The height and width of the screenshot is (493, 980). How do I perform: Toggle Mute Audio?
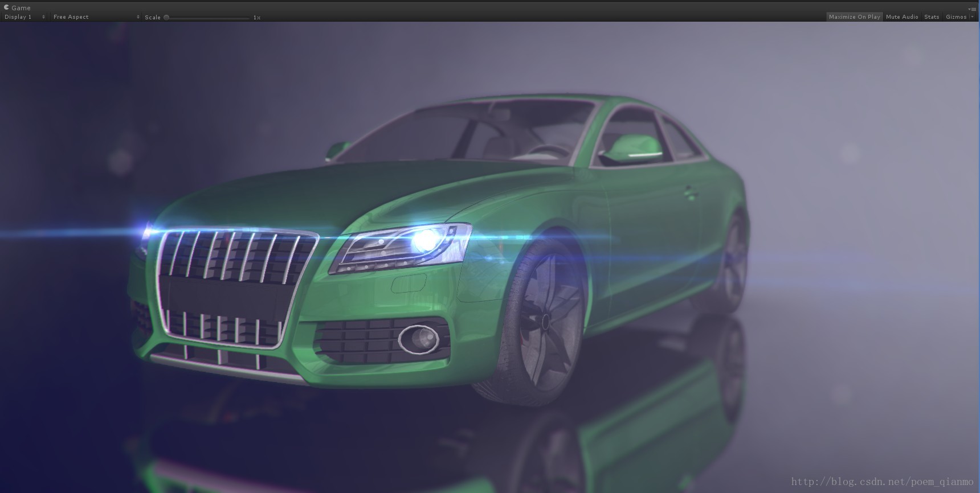click(902, 17)
